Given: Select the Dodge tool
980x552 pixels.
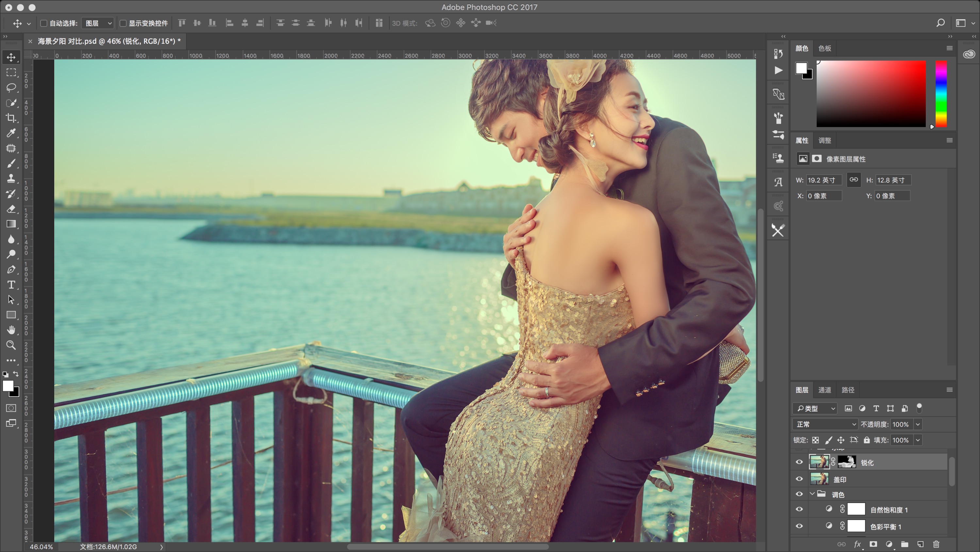Looking at the screenshot, I should (11, 254).
